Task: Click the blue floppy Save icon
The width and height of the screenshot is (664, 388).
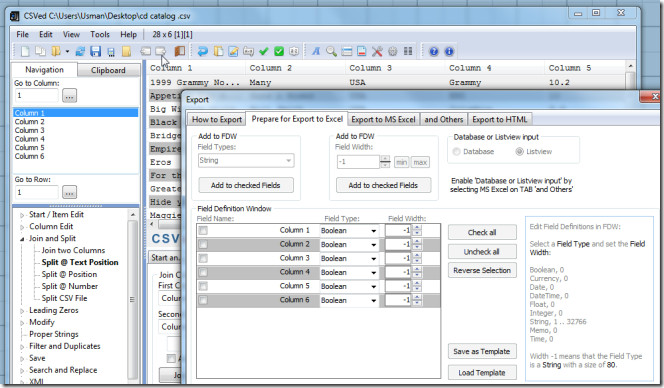Action: click(x=95, y=51)
